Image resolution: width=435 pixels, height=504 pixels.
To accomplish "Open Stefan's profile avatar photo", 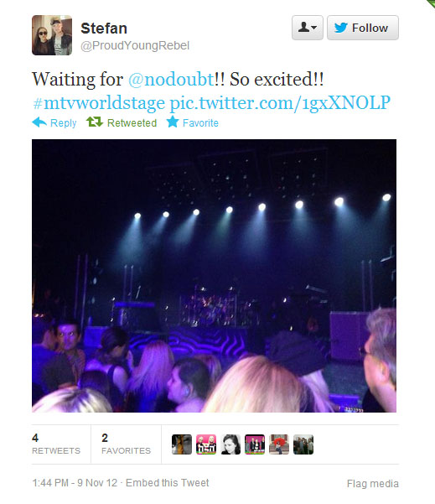I will click(52, 35).
